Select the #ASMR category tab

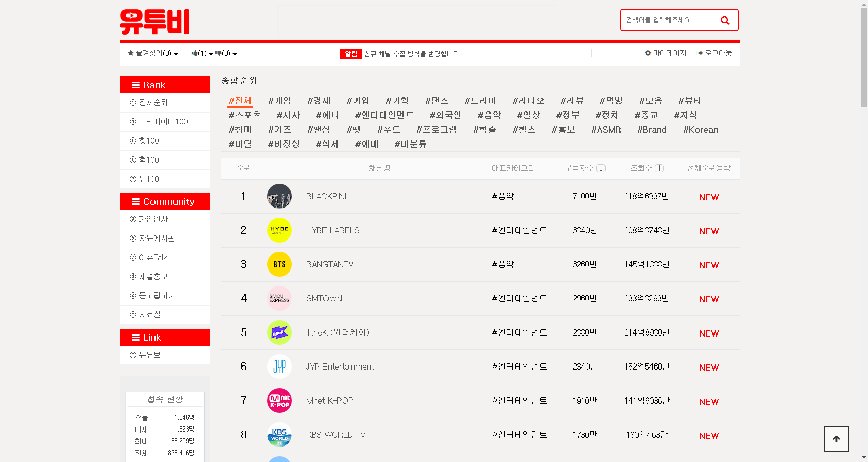click(606, 130)
